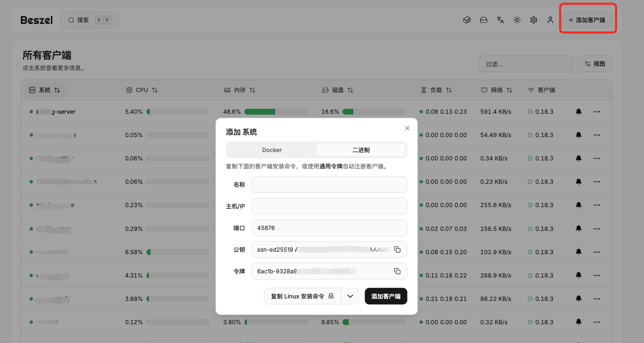Image resolution: width=644 pixels, height=343 pixels.
Task: Copy the token value with copy icon
Action: (397, 271)
